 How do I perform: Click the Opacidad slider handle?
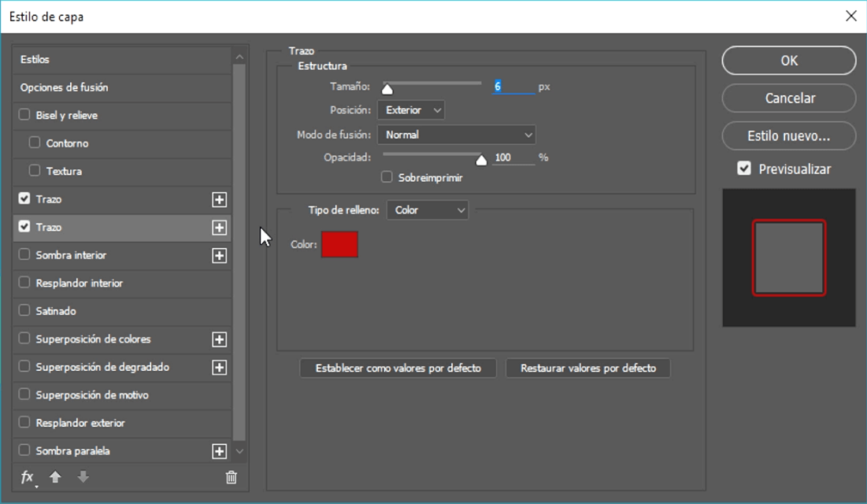pyautogui.click(x=481, y=160)
